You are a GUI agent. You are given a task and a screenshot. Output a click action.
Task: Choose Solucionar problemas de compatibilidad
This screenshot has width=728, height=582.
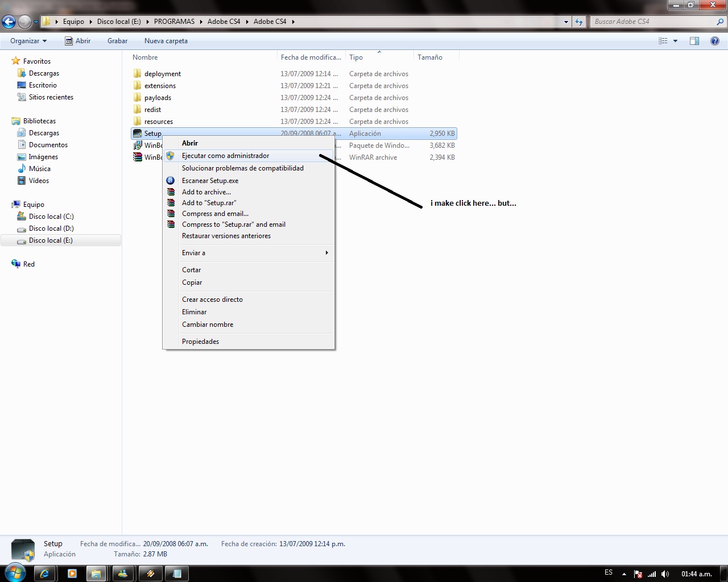[x=249, y=168]
